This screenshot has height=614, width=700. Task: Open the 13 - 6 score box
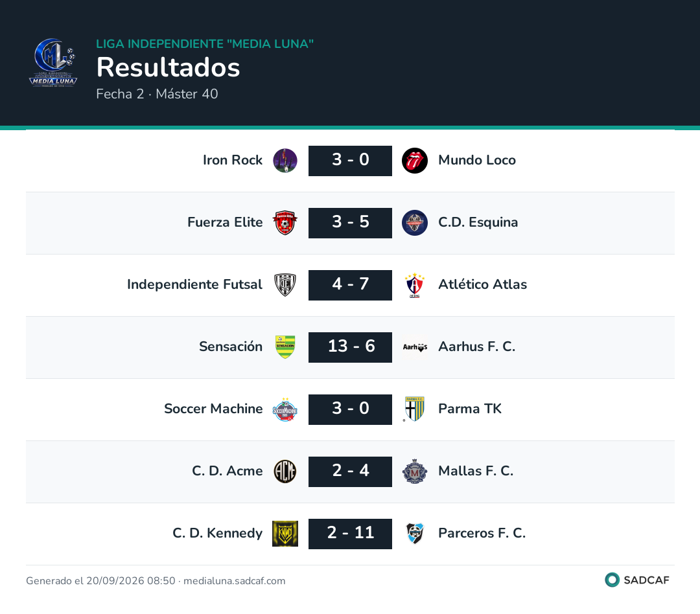point(350,347)
